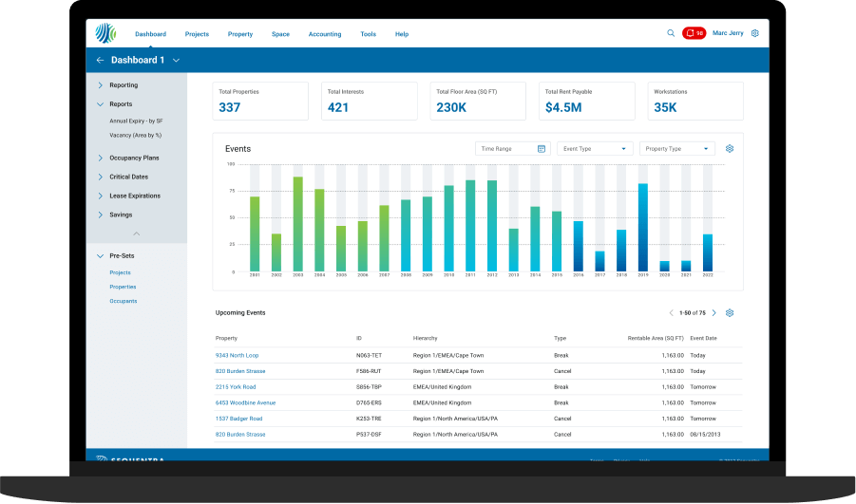Image resolution: width=856 pixels, height=504 pixels.
Task: Go to next page of upcoming events
Action: (714, 312)
